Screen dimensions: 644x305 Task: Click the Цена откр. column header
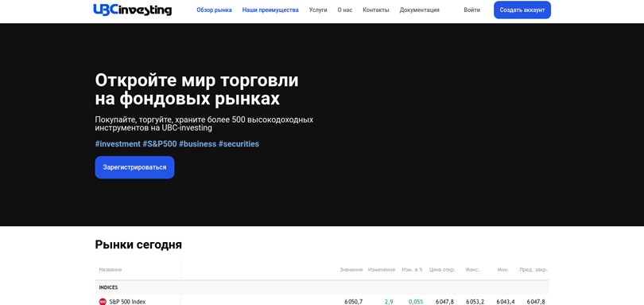tap(442, 270)
